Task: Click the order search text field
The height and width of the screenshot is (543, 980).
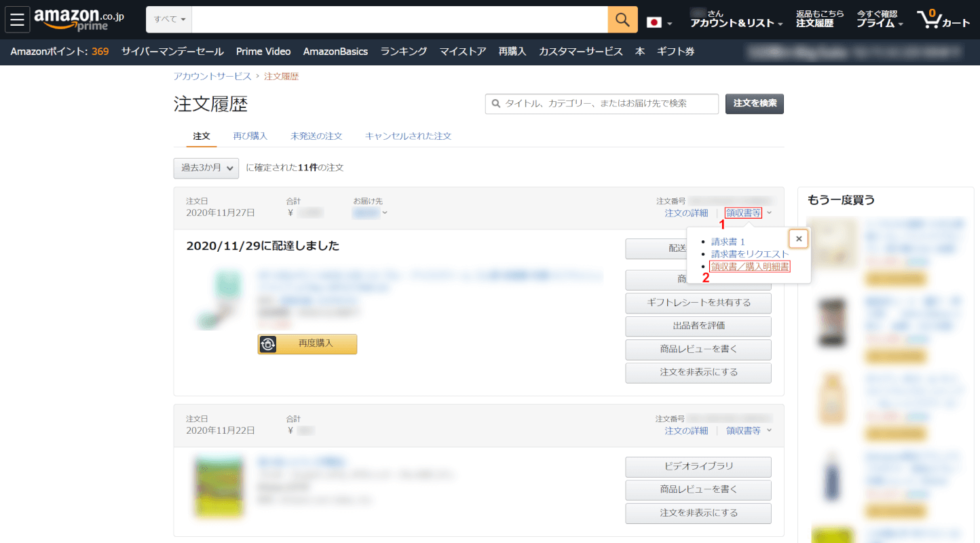Action: pos(602,104)
